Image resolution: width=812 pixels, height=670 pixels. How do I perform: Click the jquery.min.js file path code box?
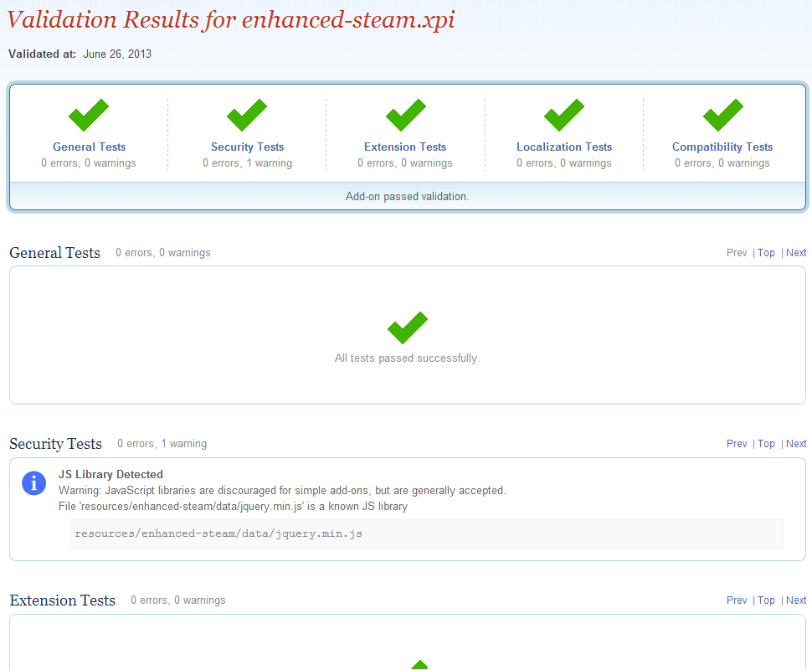coord(426,533)
